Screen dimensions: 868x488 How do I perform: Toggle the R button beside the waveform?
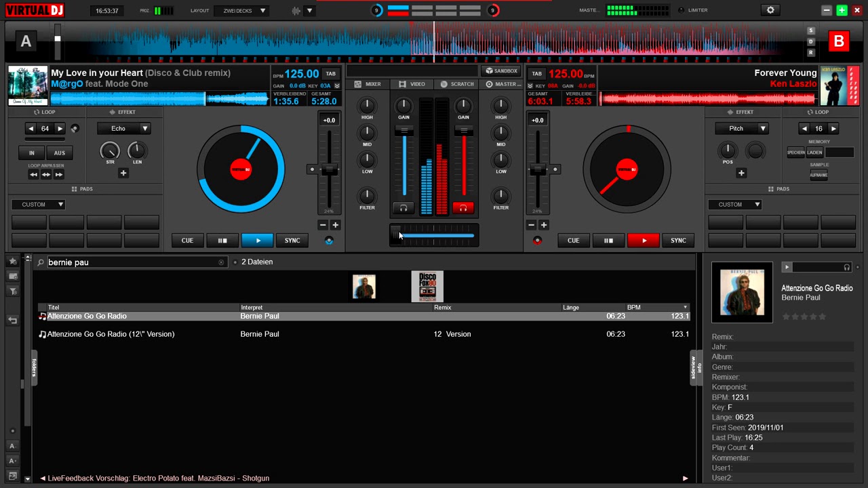point(811,52)
